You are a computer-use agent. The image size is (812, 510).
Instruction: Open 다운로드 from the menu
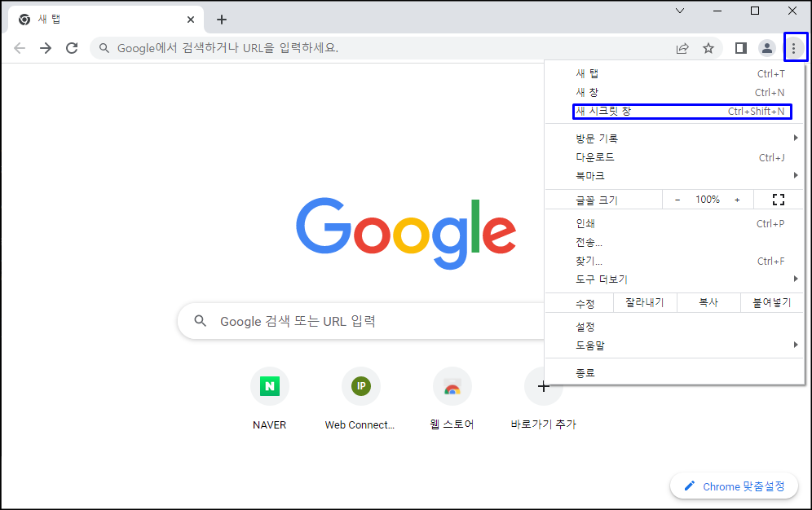point(675,157)
